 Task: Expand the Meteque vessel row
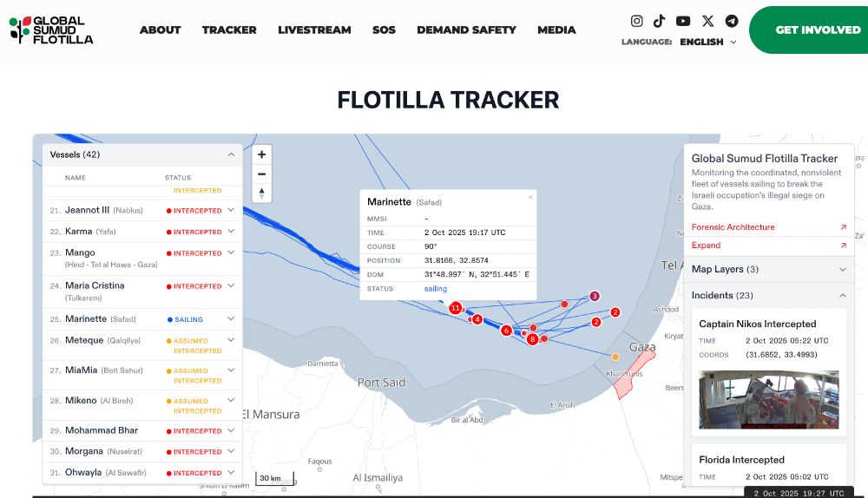coord(232,340)
